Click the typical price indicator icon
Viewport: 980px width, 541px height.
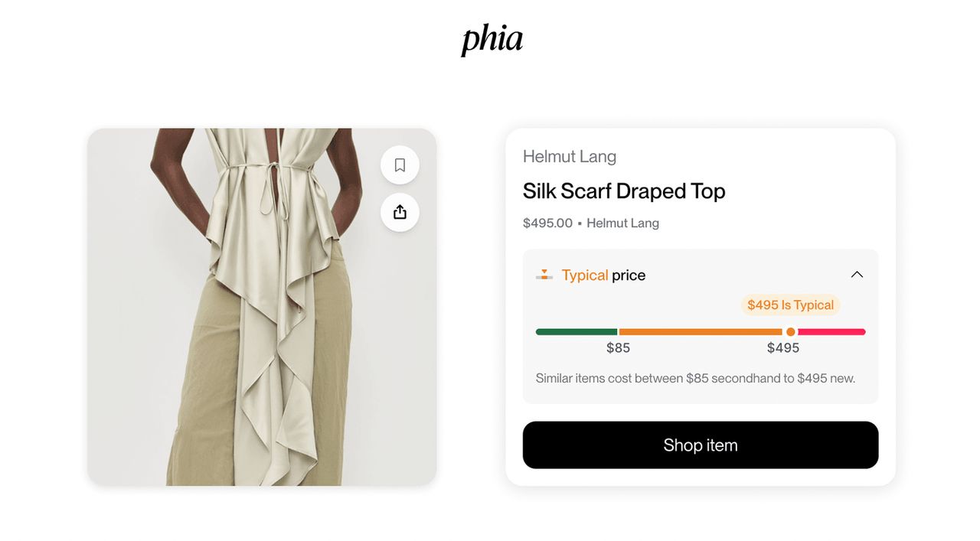pyautogui.click(x=544, y=275)
